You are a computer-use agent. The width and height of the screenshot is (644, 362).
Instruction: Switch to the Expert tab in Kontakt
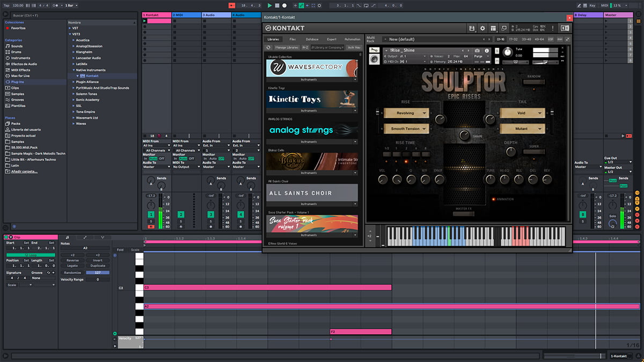pyautogui.click(x=332, y=39)
